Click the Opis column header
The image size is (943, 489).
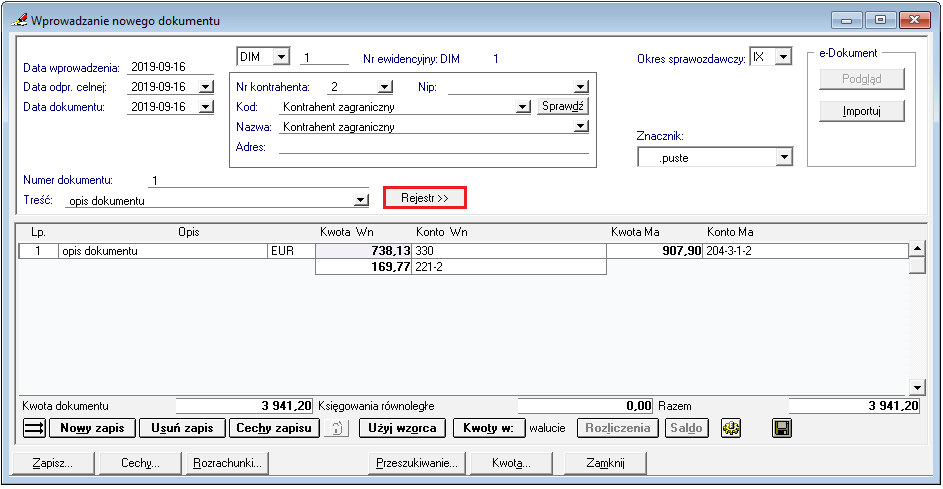click(x=188, y=232)
